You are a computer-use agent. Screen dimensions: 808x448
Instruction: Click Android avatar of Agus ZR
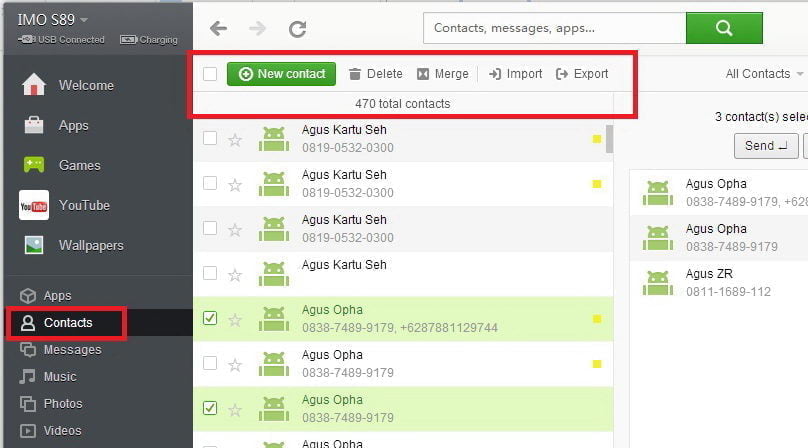658,283
